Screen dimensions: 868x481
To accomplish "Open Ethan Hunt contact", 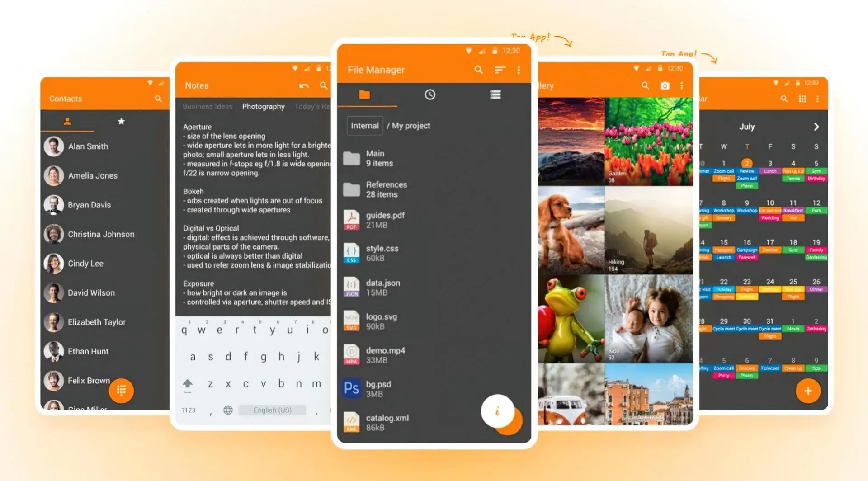I will point(105,351).
